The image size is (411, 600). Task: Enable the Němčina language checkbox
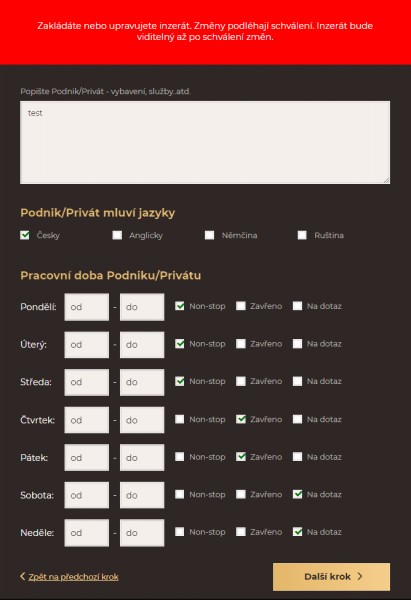pyautogui.click(x=209, y=235)
